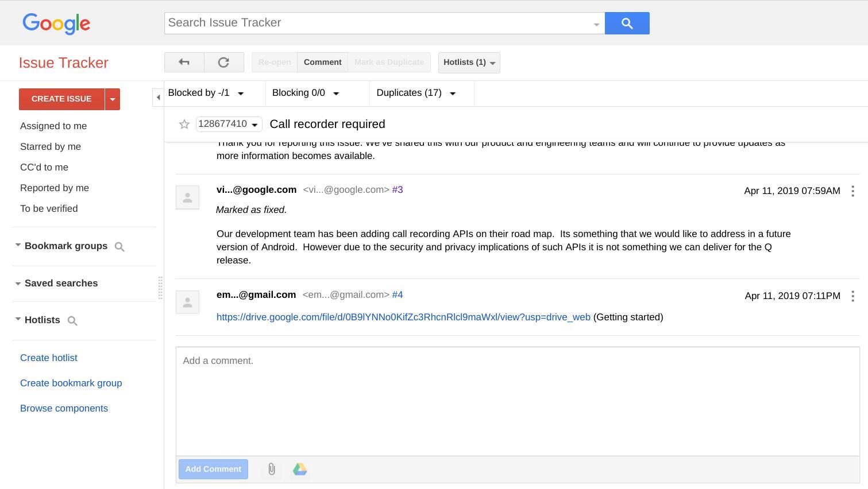The height and width of the screenshot is (489, 868).
Task: Search bookmark groups magnifier icon
Action: [x=119, y=247]
